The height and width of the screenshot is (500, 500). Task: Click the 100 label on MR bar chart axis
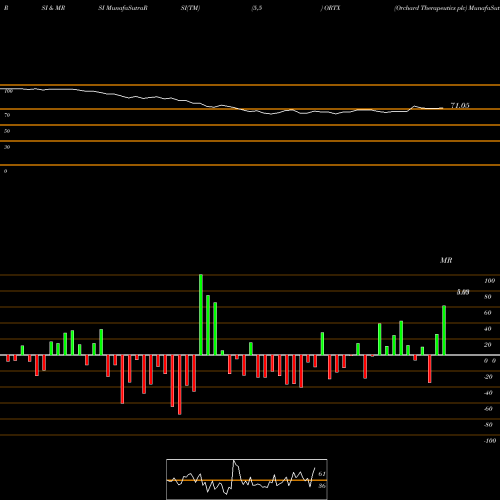[490, 281]
